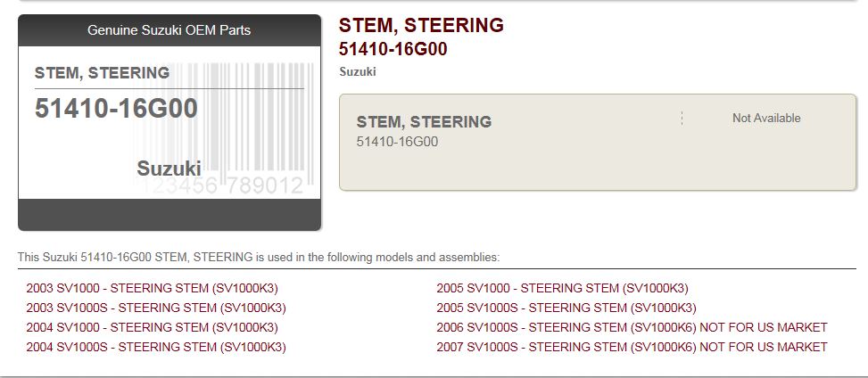Open 2005 SV1000S steering stem assembly link

click(x=566, y=308)
